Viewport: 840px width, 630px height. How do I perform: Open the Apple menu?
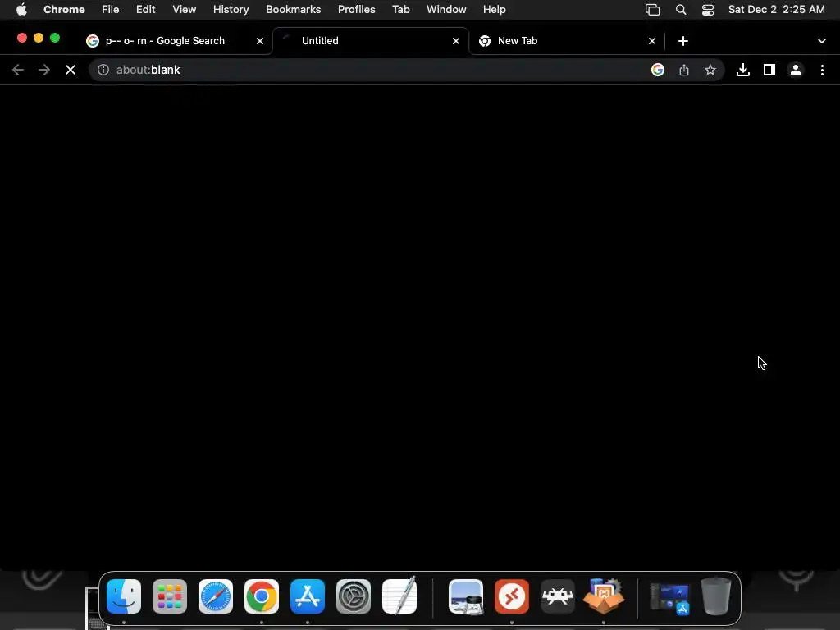[x=21, y=10]
